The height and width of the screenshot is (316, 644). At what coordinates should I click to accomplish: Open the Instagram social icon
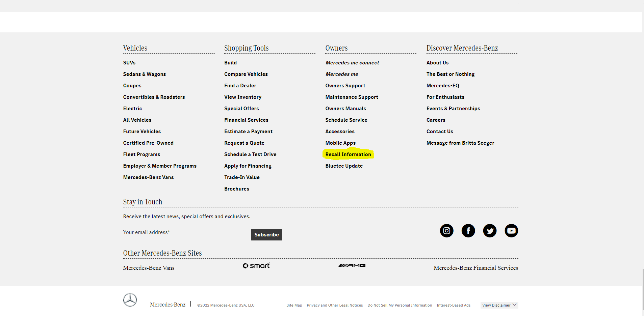[x=446, y=231]
